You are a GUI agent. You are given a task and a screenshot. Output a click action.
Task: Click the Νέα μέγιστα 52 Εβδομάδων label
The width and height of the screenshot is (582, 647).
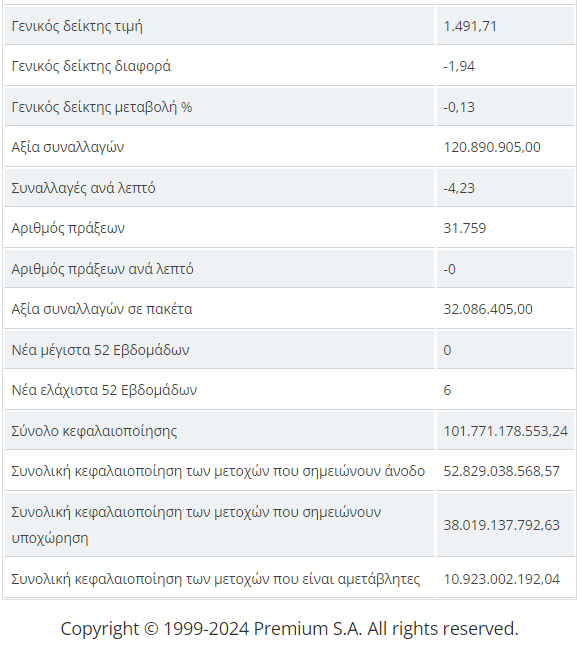pos(100,350)
